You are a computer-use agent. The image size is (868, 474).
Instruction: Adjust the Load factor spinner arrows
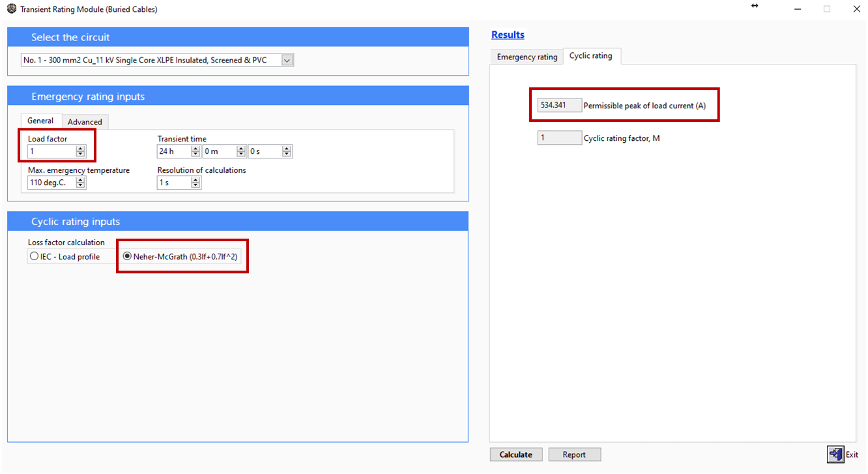coord(80,152)
